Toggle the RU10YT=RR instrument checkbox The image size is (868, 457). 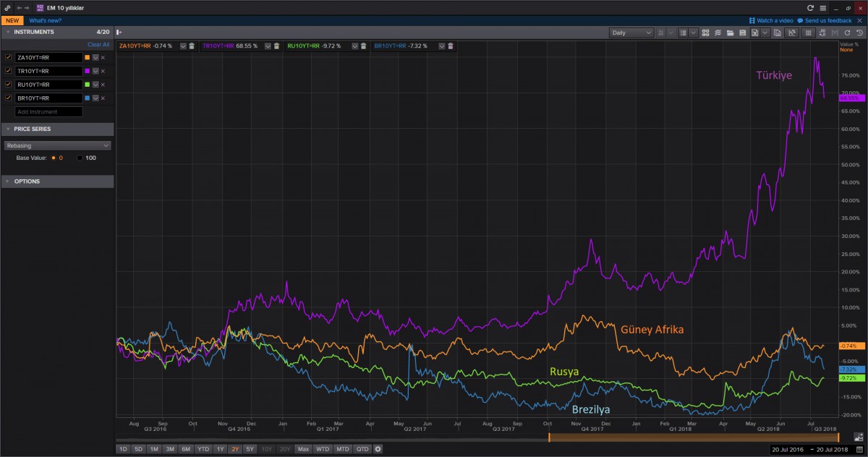[x=9, y=85]
